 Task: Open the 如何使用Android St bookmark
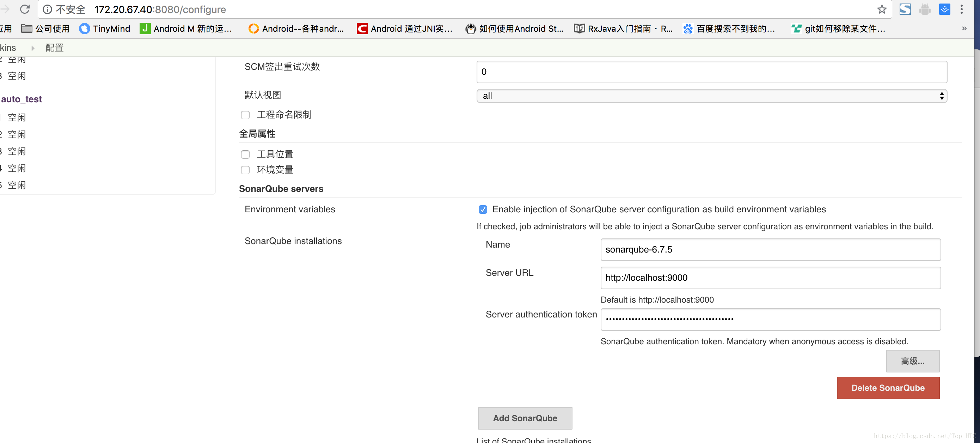(x=514, y=29)
